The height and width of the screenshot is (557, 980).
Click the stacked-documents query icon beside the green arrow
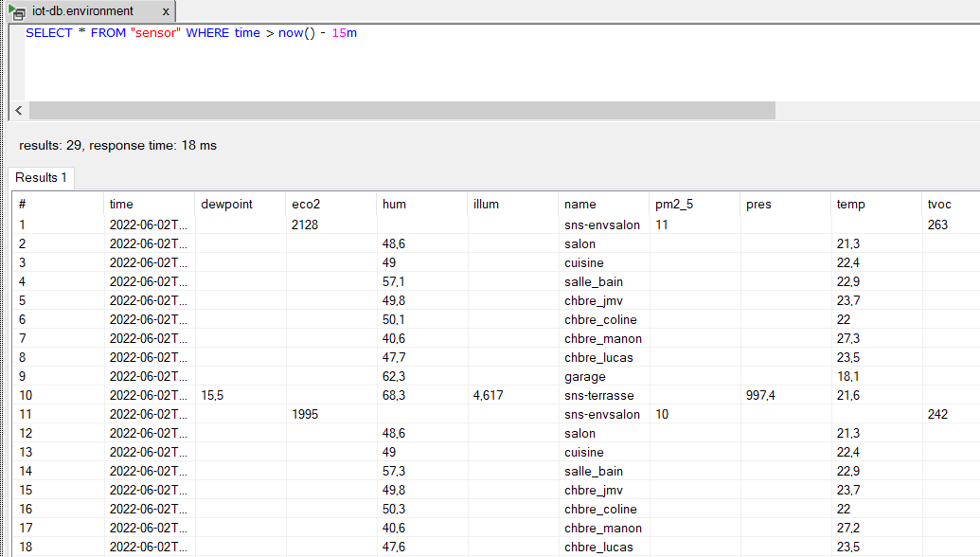click(x=18, y=13)
